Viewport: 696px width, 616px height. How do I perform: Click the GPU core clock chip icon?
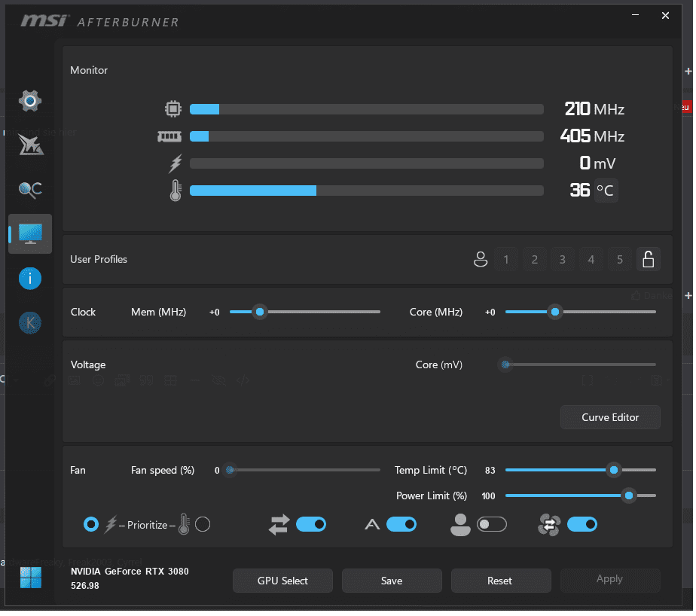[x=173, y=109]
